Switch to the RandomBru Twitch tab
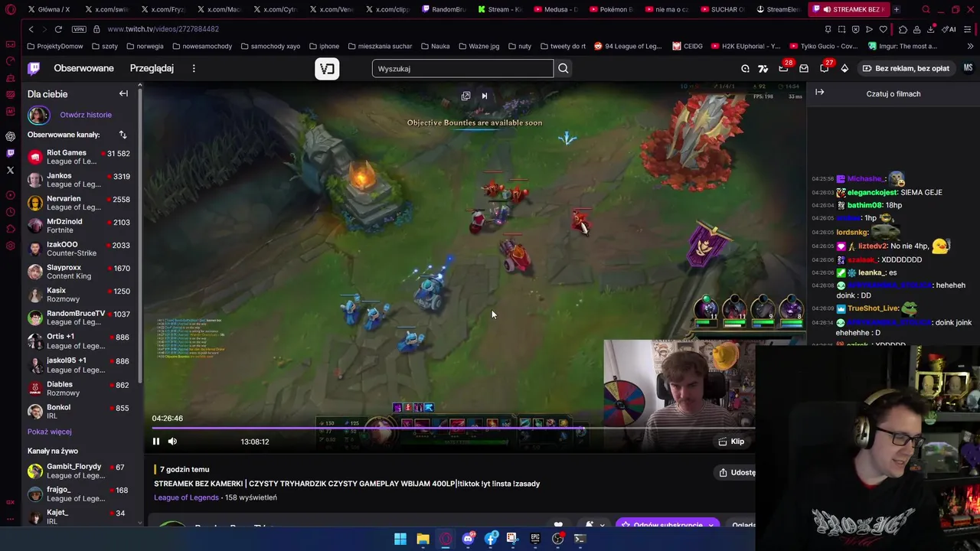The image size is (980, 551). click(x=444, y=9)
